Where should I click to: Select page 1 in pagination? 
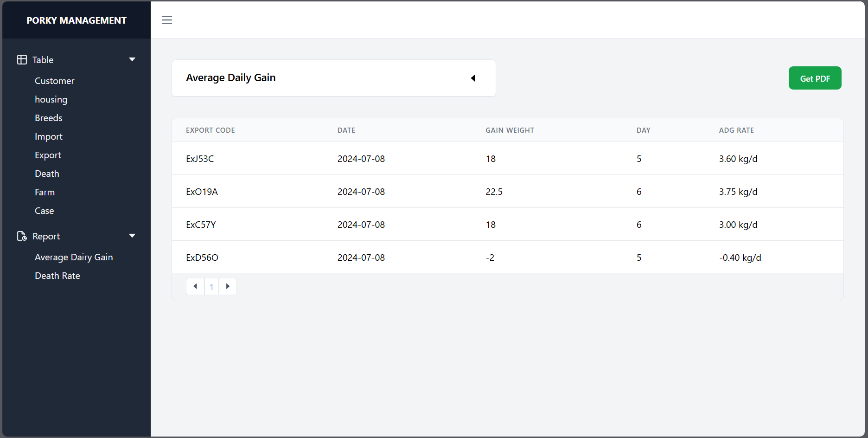tap(211, 287)
